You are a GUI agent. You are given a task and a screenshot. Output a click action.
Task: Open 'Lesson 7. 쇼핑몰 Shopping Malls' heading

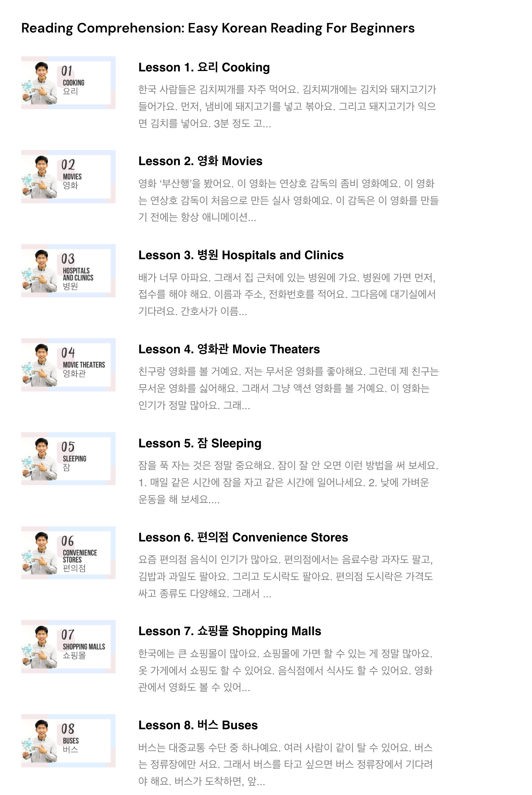coord(230,631)
